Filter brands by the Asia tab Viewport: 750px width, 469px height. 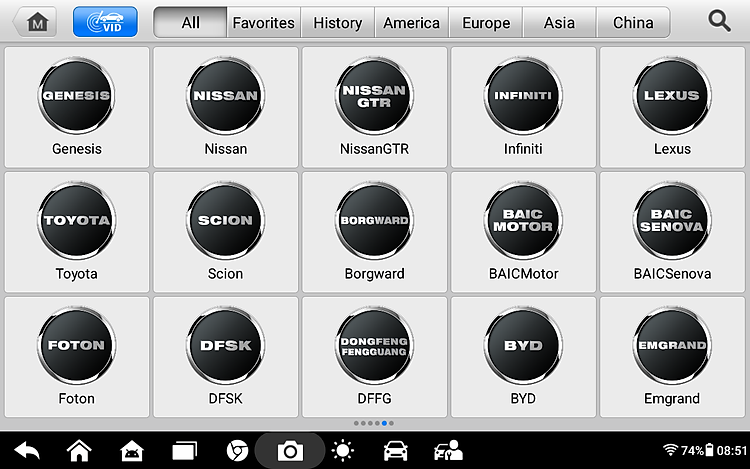559,22
